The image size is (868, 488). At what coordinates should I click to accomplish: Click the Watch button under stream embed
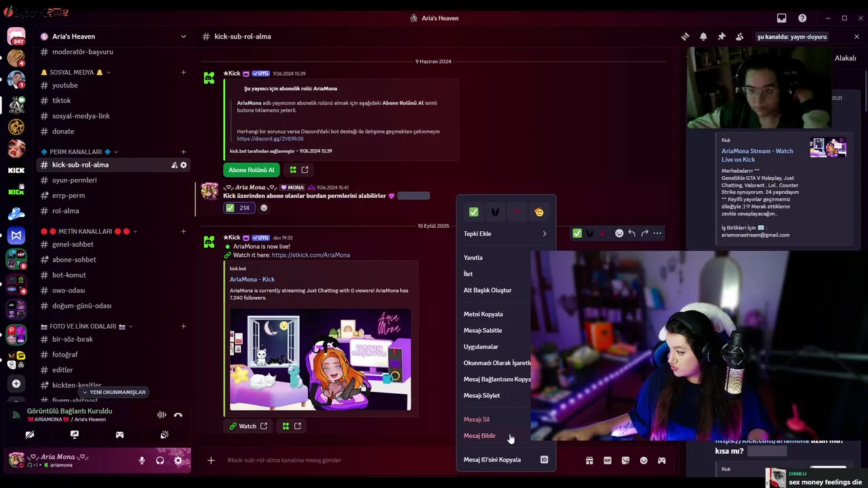point(248,426)
